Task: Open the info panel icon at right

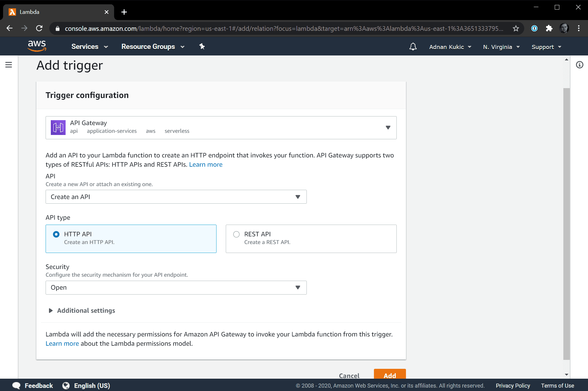Action: 579,65
